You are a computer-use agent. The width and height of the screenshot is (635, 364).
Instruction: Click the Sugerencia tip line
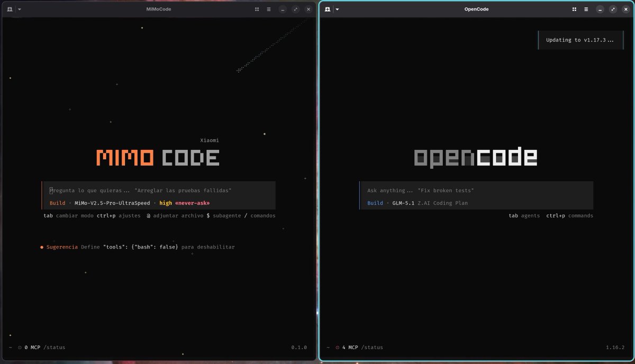138,247
